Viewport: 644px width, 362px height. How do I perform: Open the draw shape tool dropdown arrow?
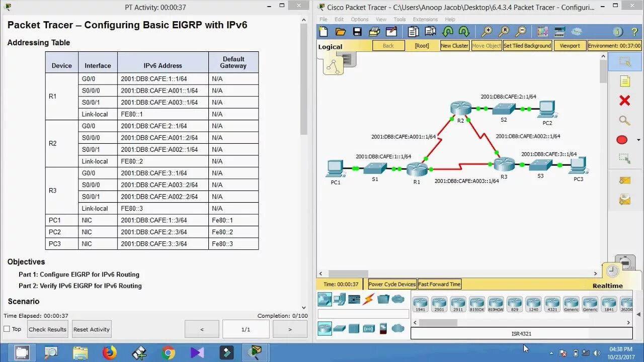point(639,140)
